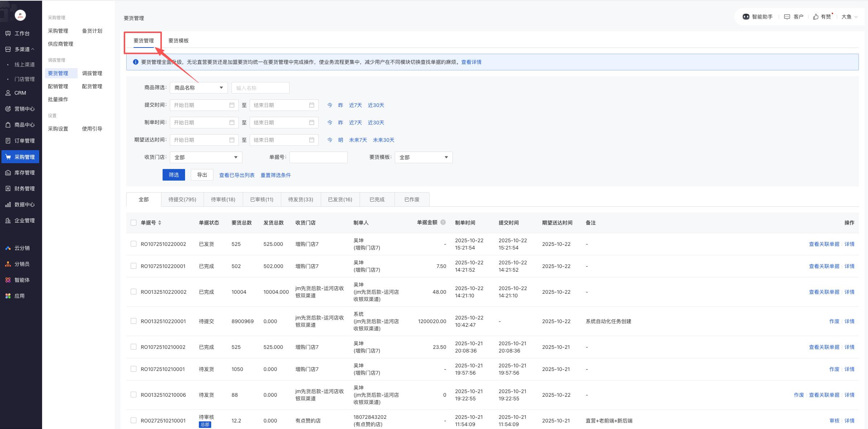Screen dimensions: 868x429
Task: Expand the 要货模板 dropdown
Action: click(x=423, y=157)
